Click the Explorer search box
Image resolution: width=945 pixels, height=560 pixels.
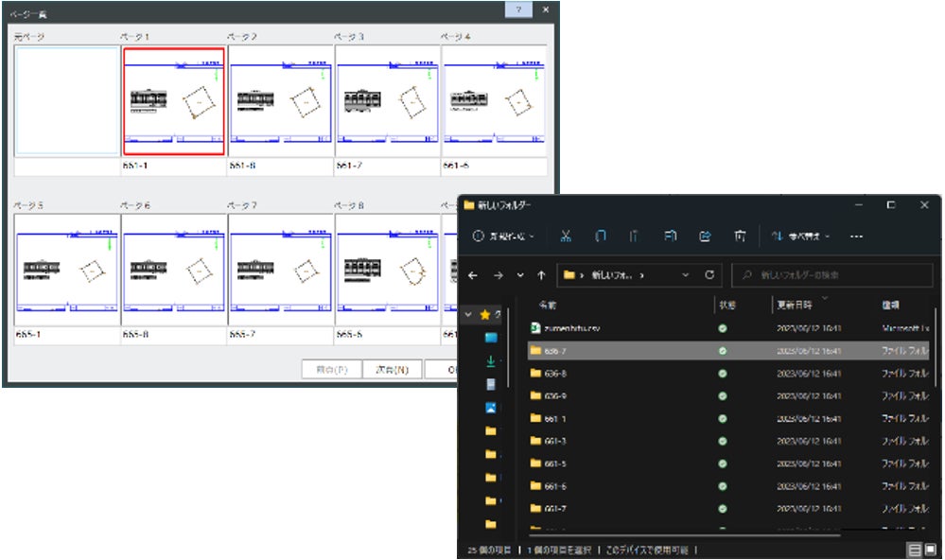coord(832,275)
